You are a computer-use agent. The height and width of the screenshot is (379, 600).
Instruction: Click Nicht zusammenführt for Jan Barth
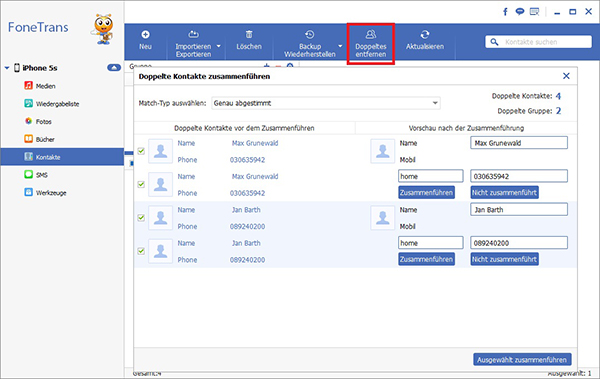[x=504, y=259]
